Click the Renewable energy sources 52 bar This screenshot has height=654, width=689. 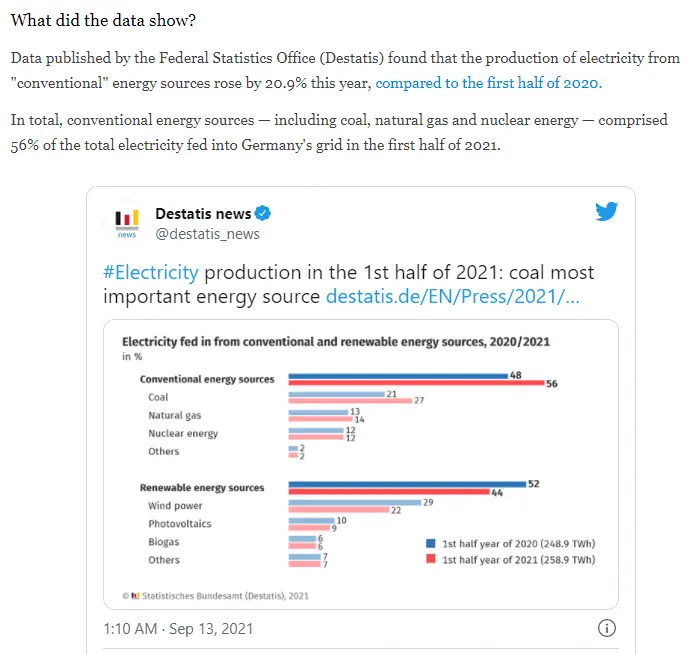click(407, 484)
